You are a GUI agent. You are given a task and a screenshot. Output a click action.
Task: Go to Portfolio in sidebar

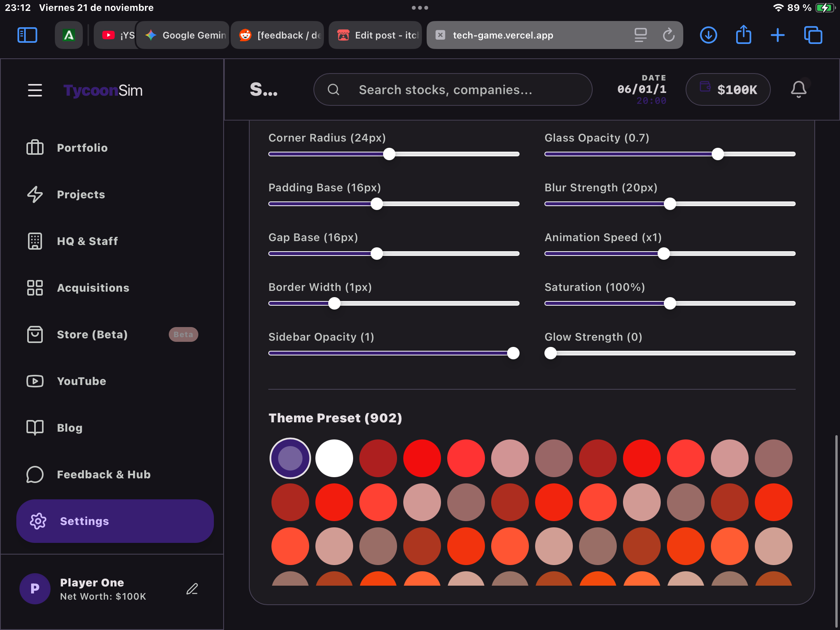82,148
